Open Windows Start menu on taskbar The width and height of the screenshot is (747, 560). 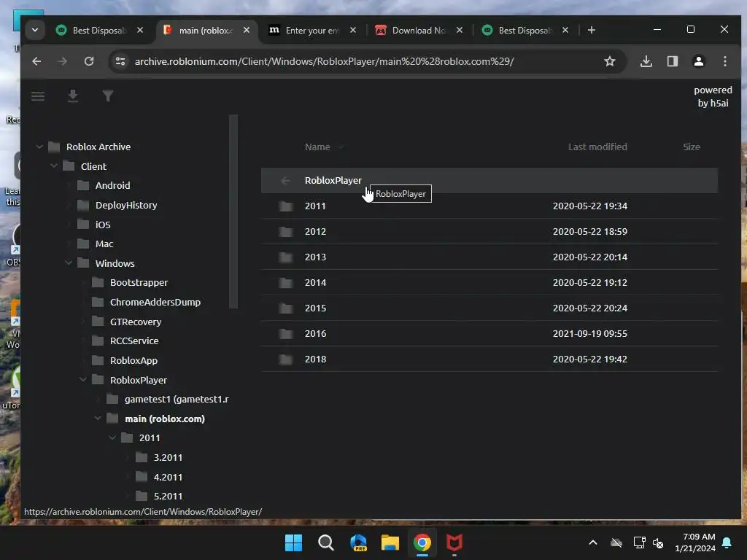tap(293, 542)
